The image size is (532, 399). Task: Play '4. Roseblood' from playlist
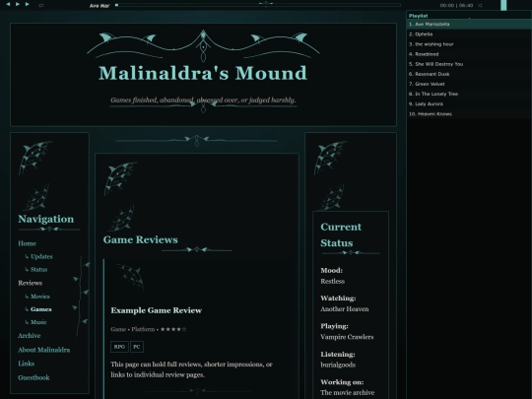click(x=469, y=54)
